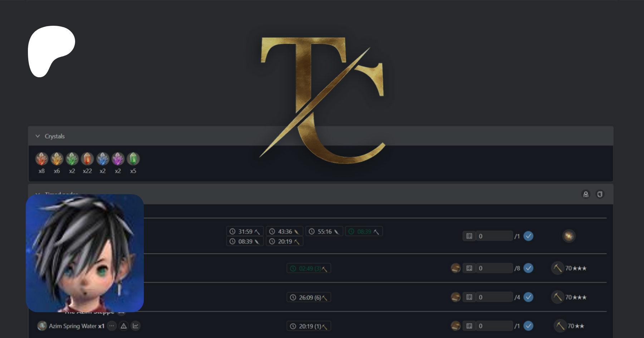Click the Patreon logo
Viewport: 644px width, 338px height.
[51, 51]
